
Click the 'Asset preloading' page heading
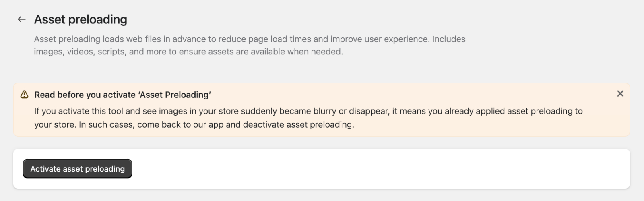click(80, 19)
